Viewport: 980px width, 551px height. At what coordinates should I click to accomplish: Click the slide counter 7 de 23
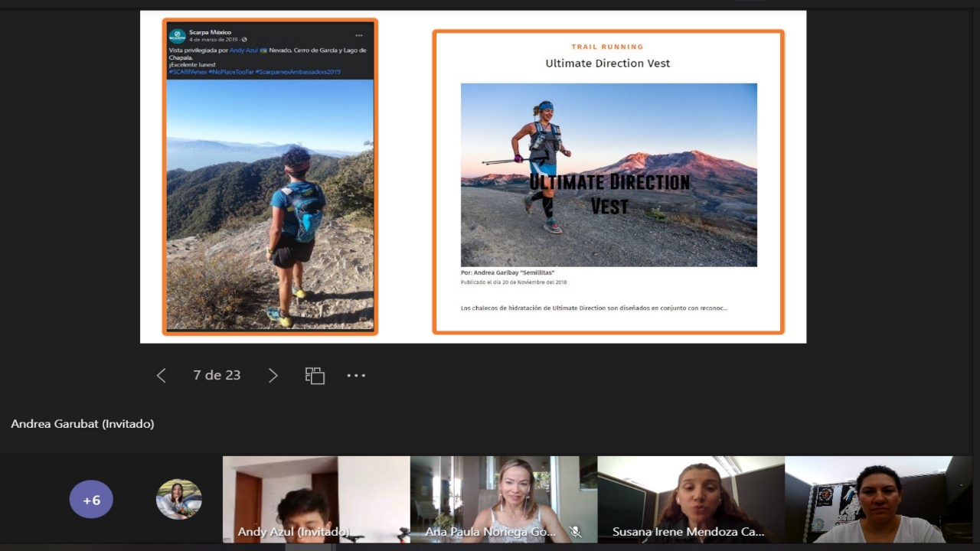217,375
